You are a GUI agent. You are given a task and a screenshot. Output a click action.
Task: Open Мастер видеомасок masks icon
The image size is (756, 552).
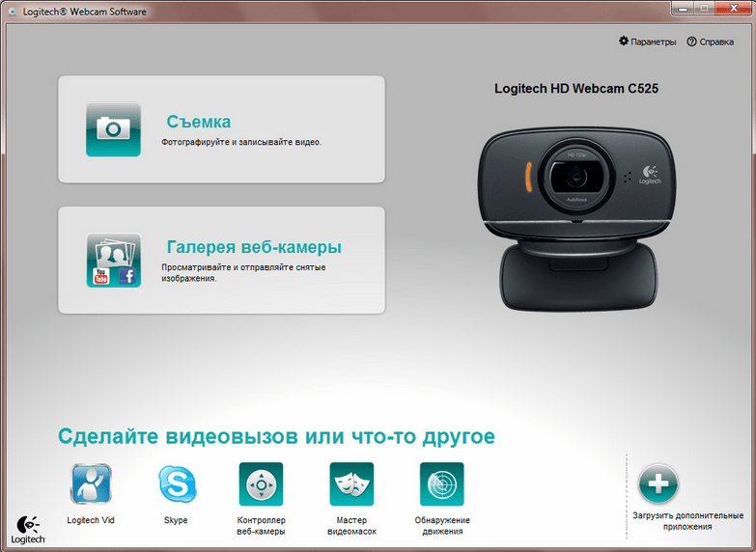click(351, 484)
